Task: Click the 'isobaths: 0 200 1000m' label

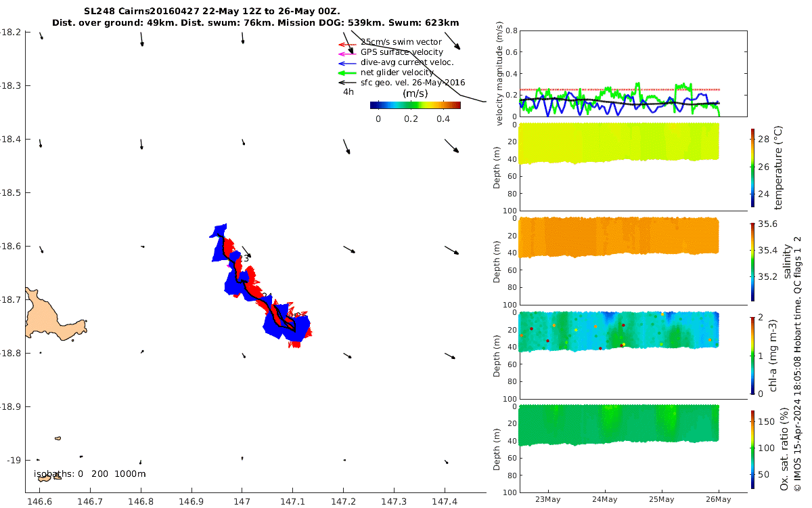Action: [90, 473]
